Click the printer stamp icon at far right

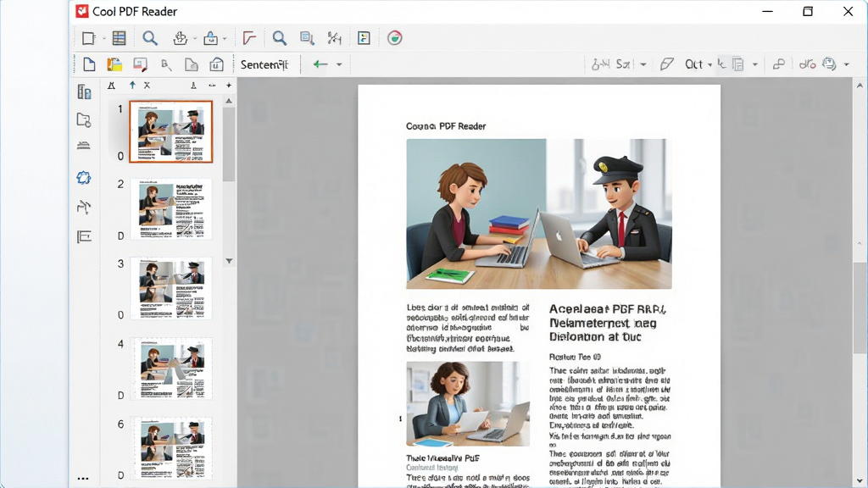829,64
